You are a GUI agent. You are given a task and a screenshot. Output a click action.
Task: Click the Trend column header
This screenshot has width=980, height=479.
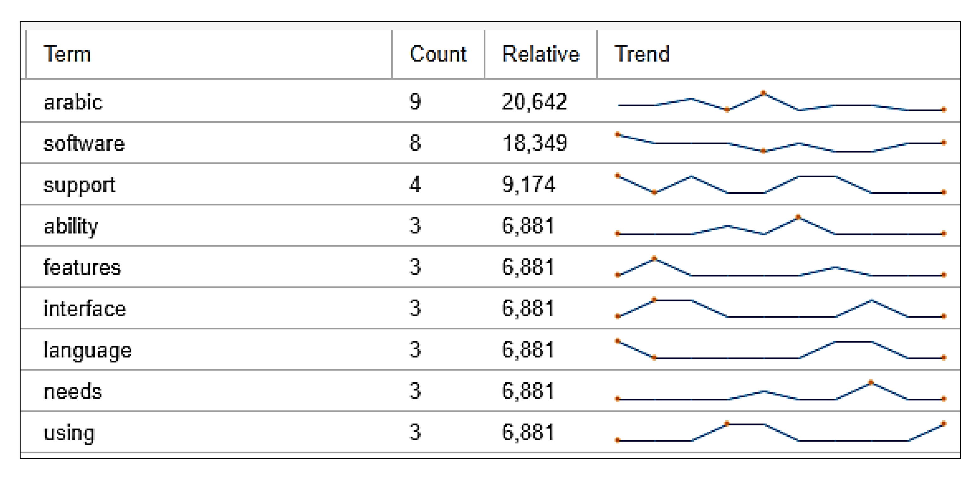click(642, 54)
